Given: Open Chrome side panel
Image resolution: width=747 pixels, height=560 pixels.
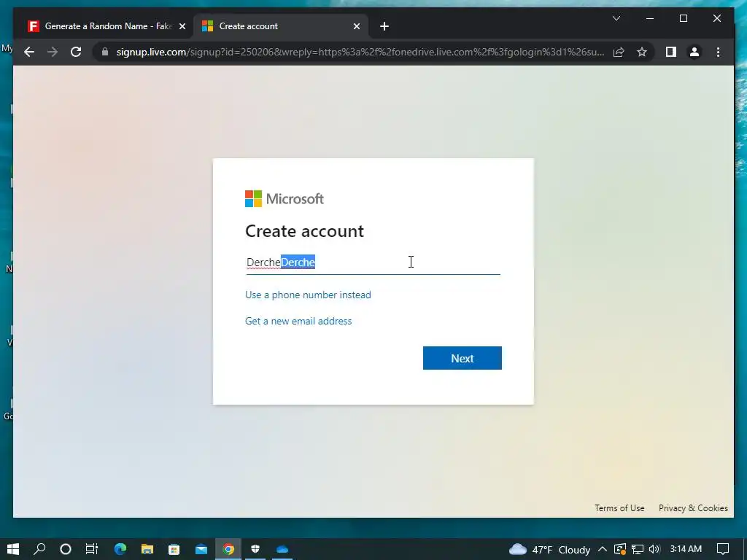Looking at the screenshot, I should tap(671, 52).
